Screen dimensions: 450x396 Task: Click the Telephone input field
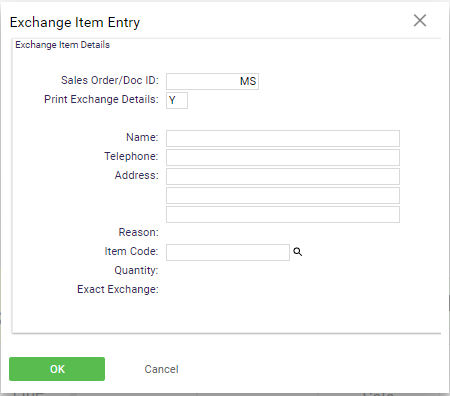(283, 157)
